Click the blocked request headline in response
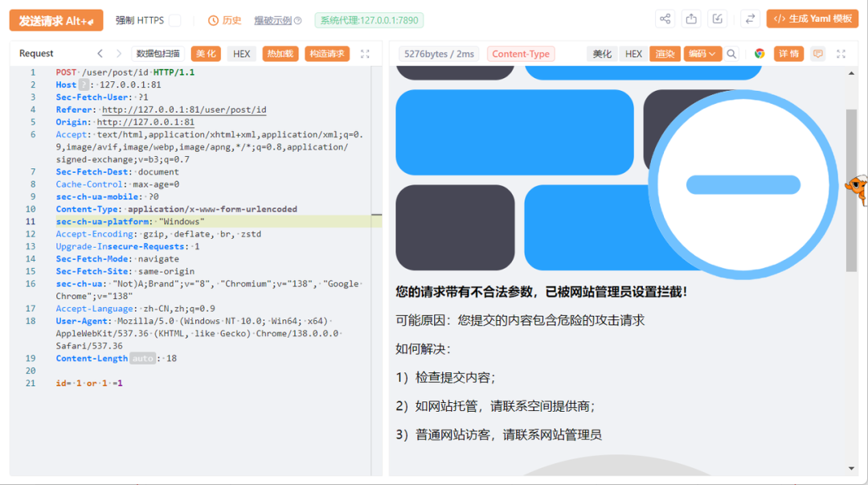This screenshot has height=485, width=868. (x=542, y=292)
